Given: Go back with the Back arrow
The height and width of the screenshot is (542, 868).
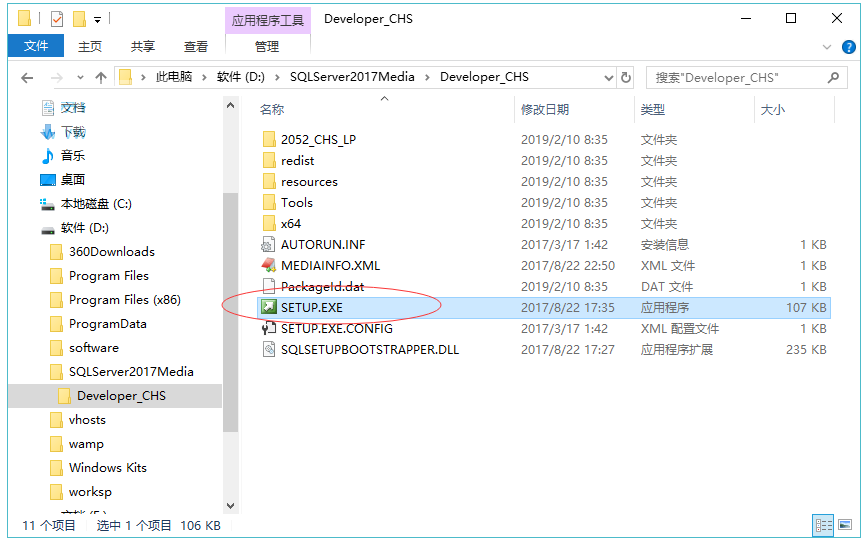Looking at the screenshot, I should tap(27, 78).
